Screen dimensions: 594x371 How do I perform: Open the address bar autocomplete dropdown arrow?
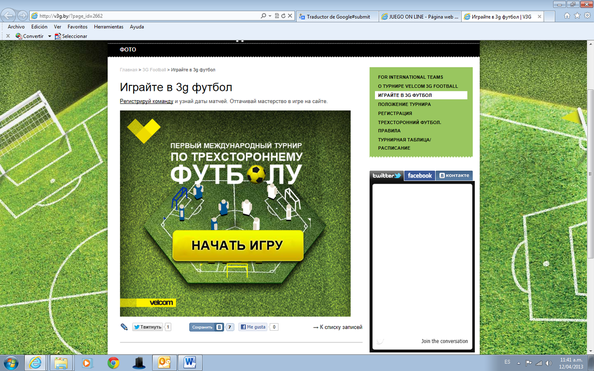tap(270, 16)
